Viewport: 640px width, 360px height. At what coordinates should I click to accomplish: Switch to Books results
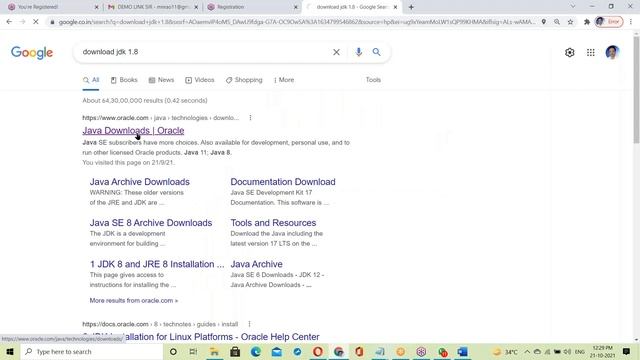124,80
